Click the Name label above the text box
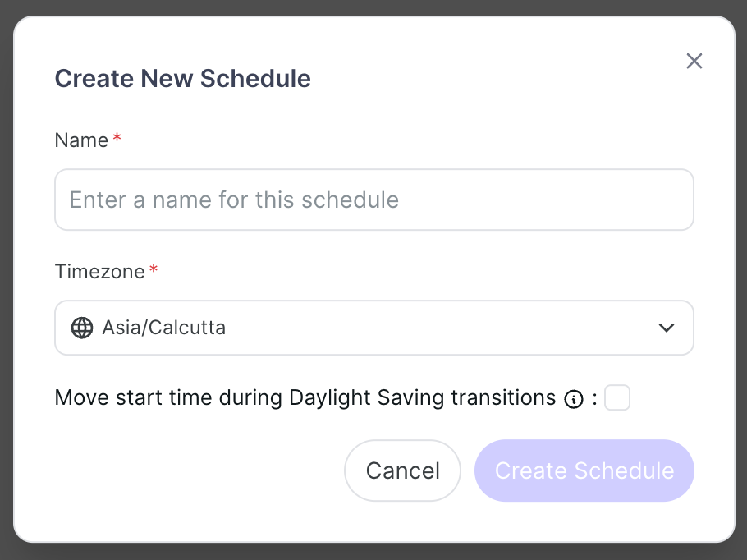 79,140
